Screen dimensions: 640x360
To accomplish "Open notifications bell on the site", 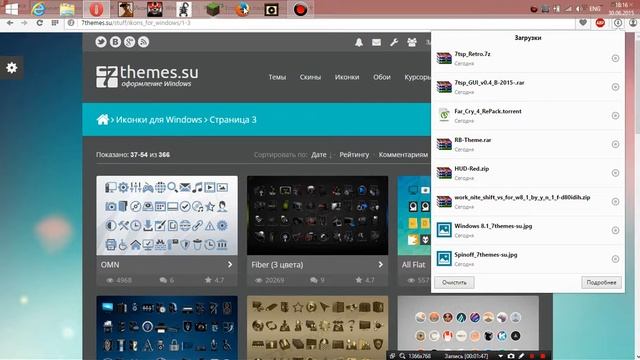I will [x=359, y=42].
